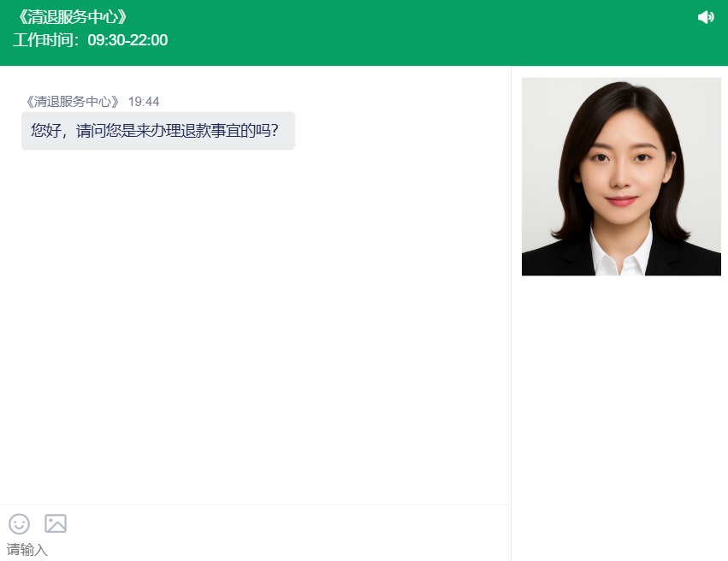
Task: Click the white panel below the photo
Action: pos(621,402)
